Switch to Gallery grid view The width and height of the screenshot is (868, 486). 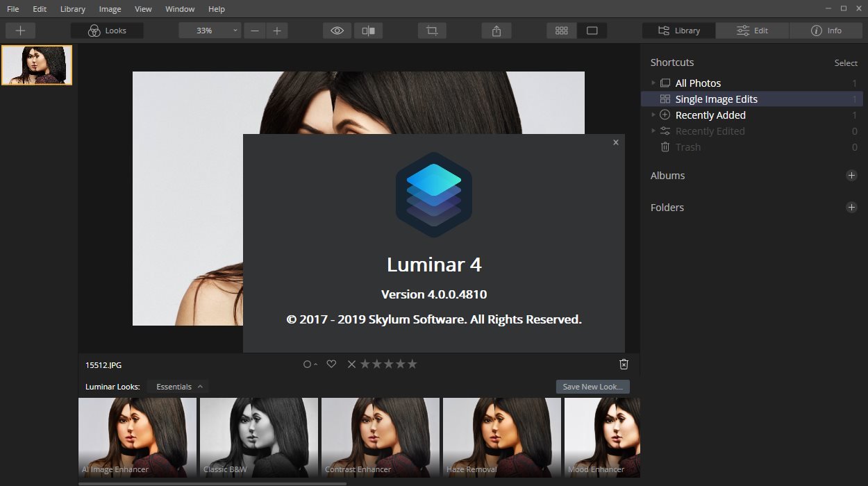[561, 31]
